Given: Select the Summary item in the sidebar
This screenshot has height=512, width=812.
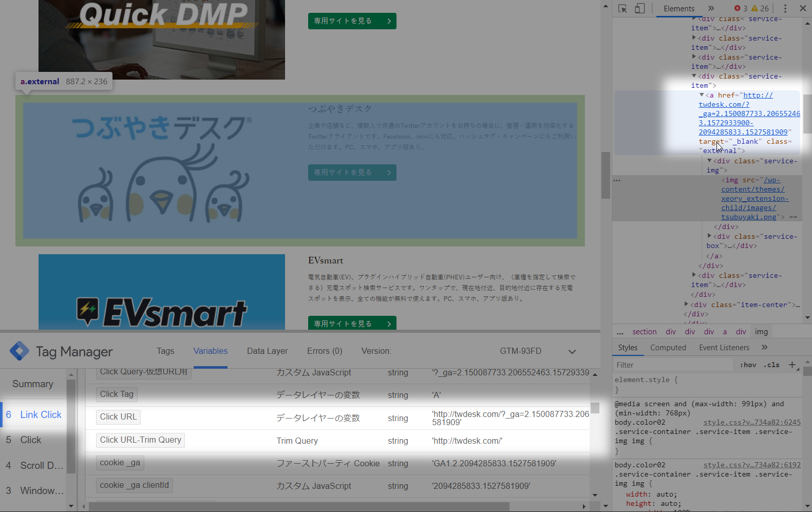Looking at the screenshot, I should click(33, 384).
